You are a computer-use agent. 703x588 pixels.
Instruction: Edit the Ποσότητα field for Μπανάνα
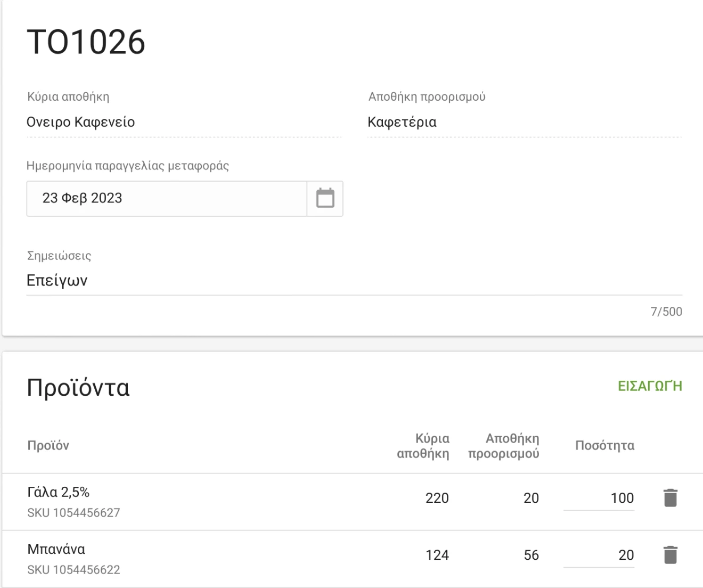599,556
